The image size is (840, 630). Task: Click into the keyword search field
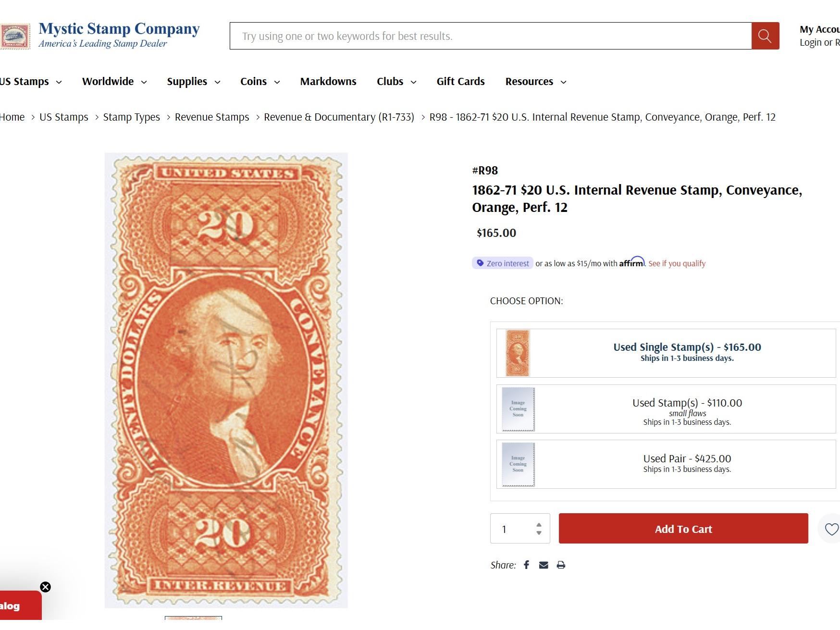click(x=490, y=36)
